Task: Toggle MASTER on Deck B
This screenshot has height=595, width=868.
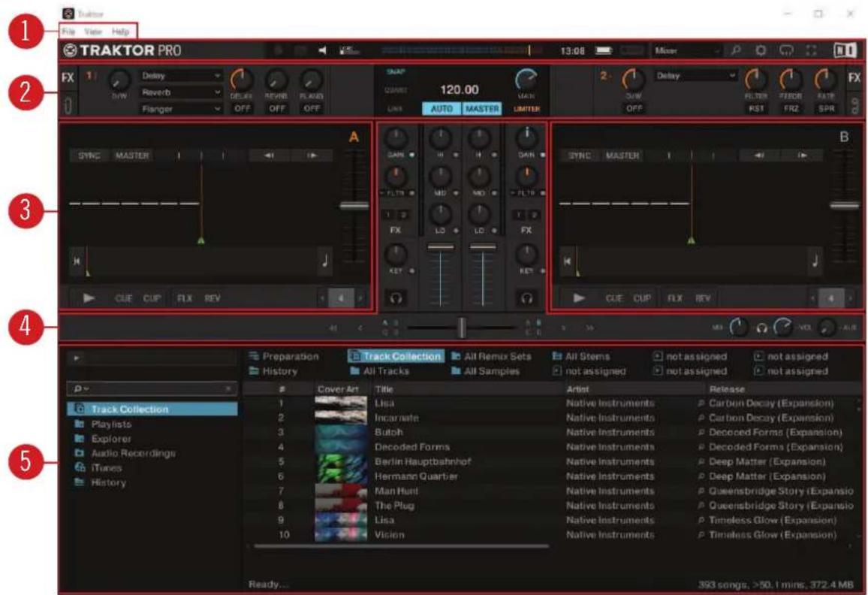Action: coord(622,156)
